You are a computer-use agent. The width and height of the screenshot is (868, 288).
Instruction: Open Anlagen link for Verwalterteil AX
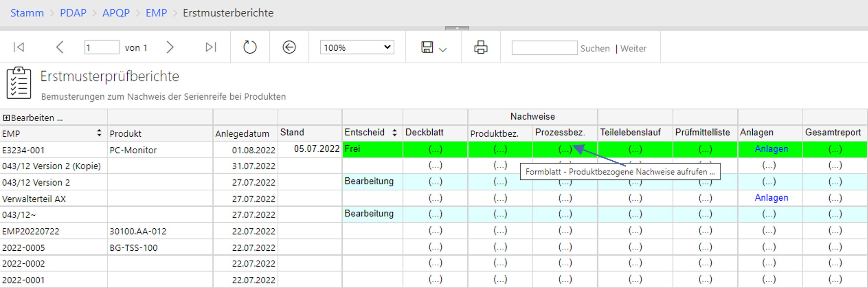pyautogui.click(x=771, y=198)
